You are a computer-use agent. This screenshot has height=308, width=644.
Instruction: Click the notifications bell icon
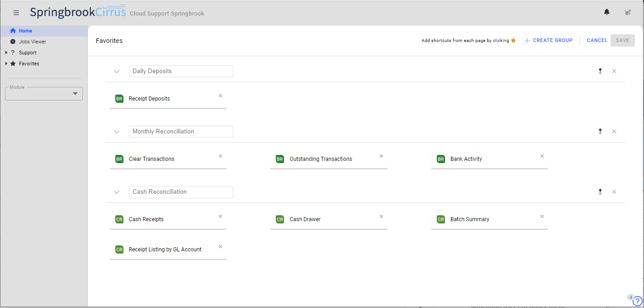tap(607, 12)
